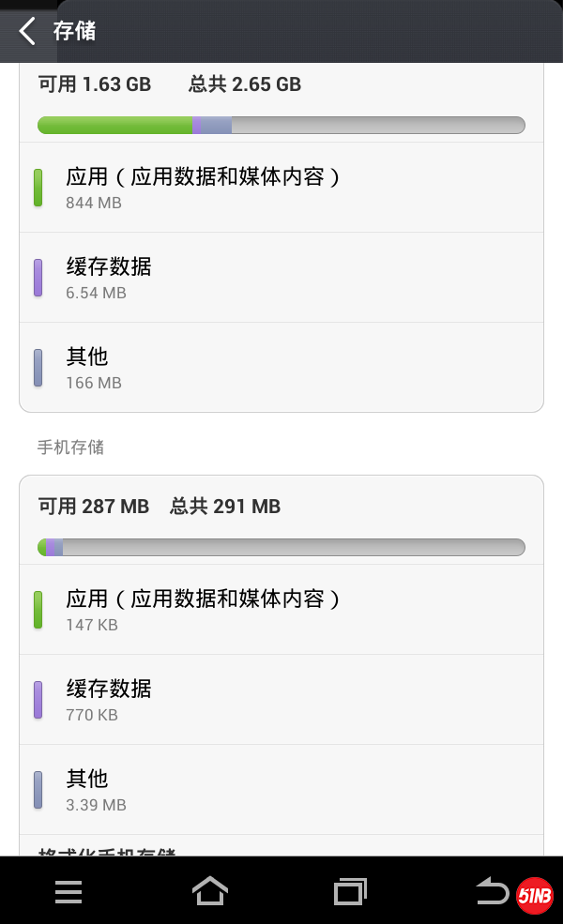This screenshot has height=924, width=563.
Task: Open the recent apps navigation icon
Action: 351,891
